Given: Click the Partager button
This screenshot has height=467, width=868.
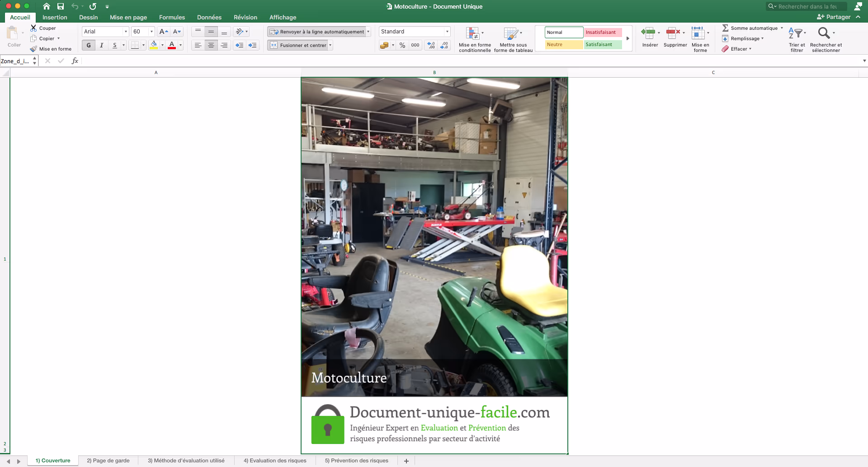Looking at the screenshot, I should pos(834,17).
